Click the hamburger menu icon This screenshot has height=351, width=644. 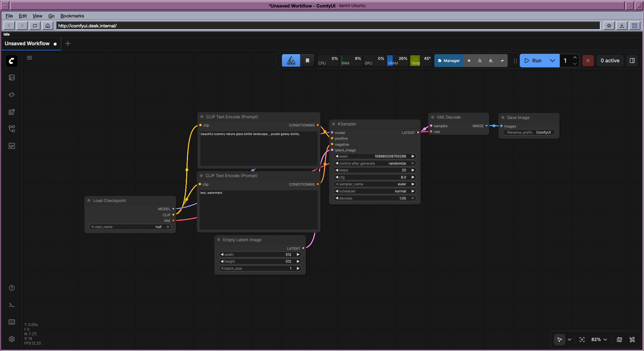[30, 58]
